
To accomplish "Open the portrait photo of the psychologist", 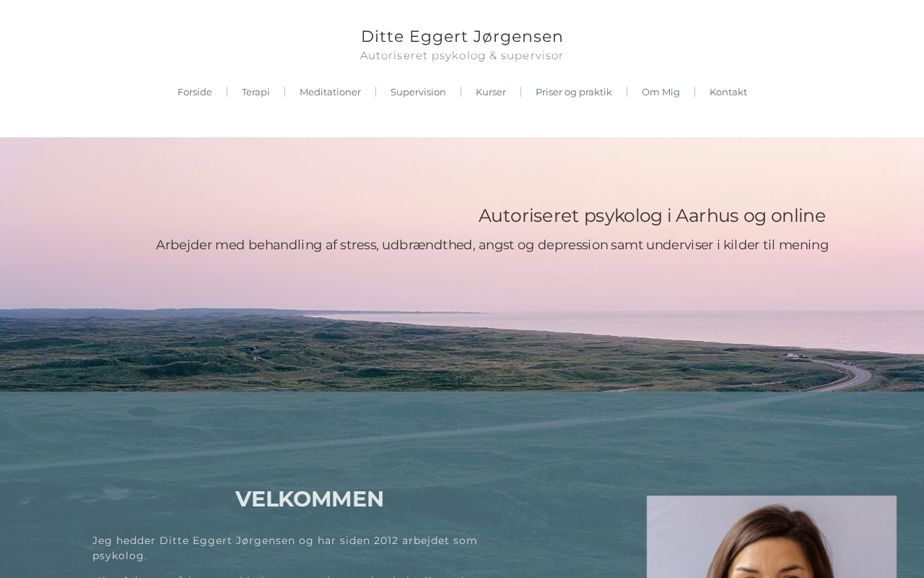I will [x=772, y=537].
